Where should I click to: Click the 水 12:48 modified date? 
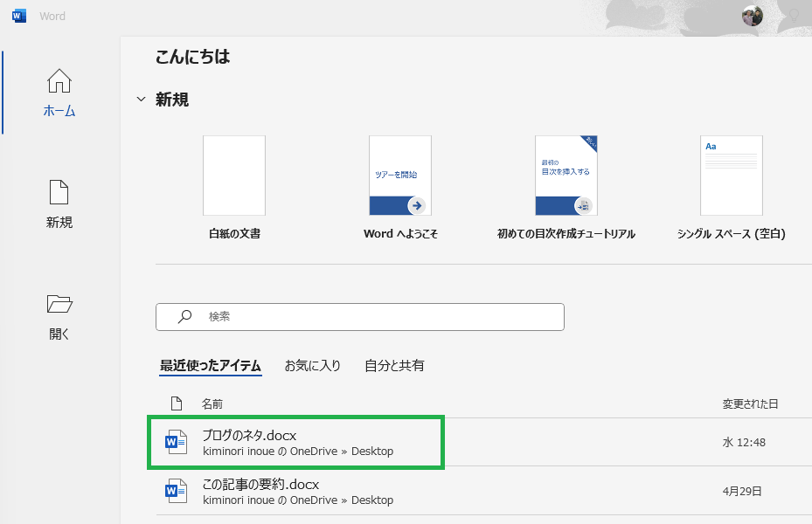[744, 442]
